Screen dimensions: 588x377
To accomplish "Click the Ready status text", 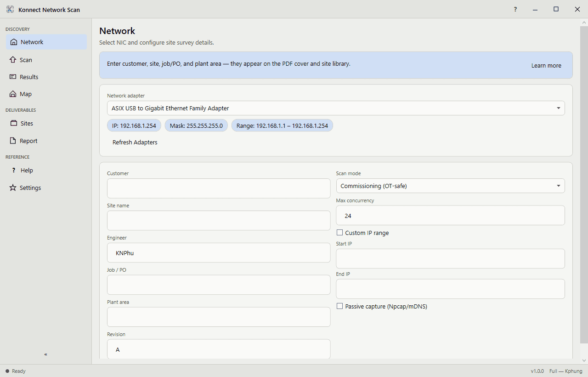I will (19, 371).
